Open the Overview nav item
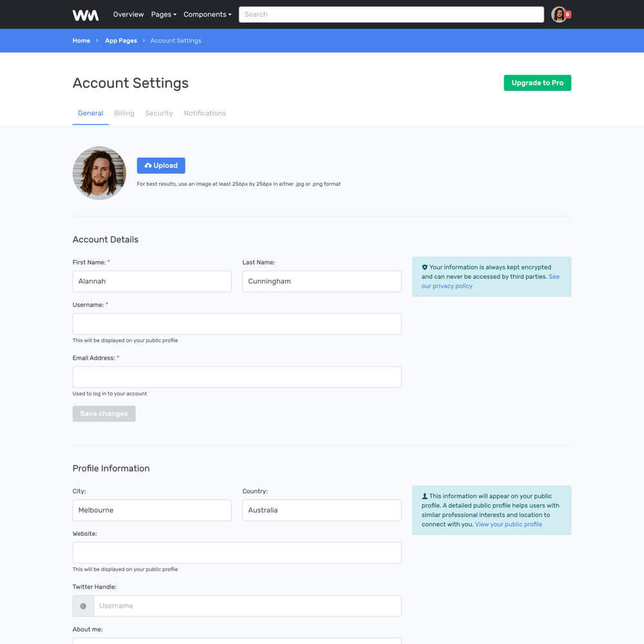 [x=129, y=14]
